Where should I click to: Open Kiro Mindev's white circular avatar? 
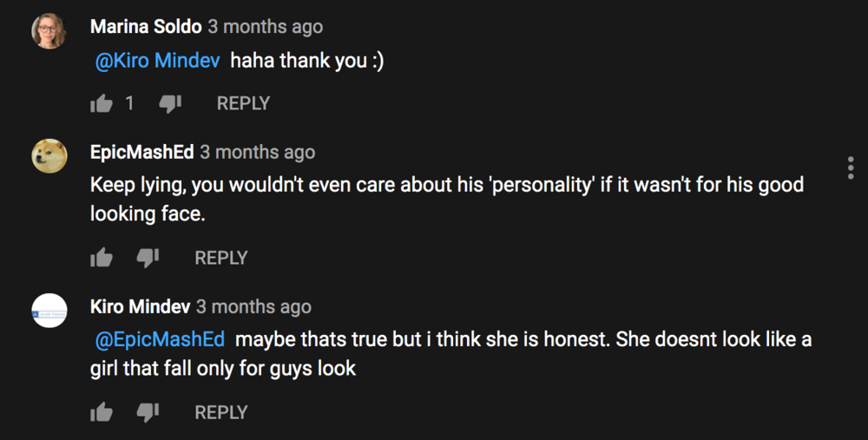click(49, 311)
